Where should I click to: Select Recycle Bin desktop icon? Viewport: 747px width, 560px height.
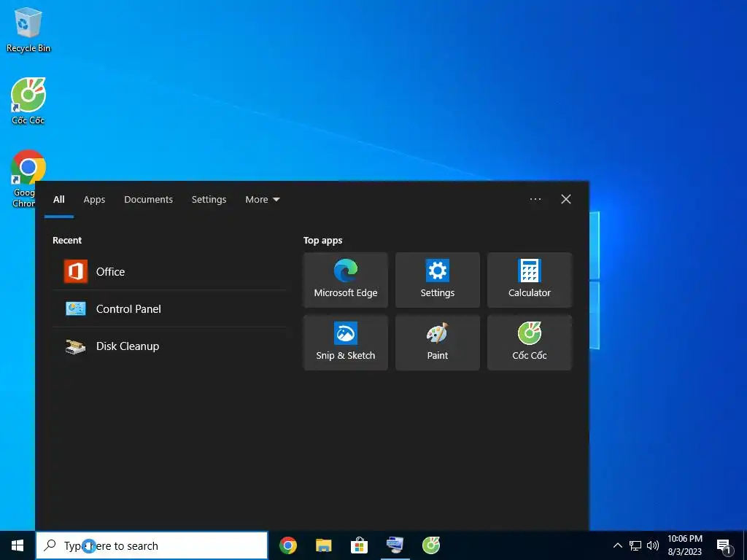coord(28,29)
